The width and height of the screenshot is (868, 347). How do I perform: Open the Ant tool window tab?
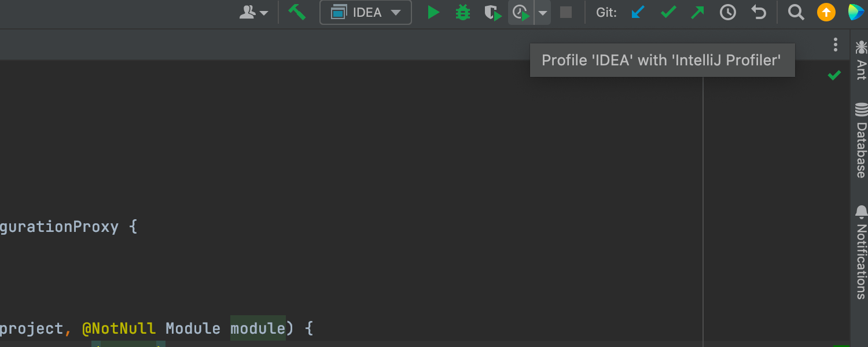861,60
